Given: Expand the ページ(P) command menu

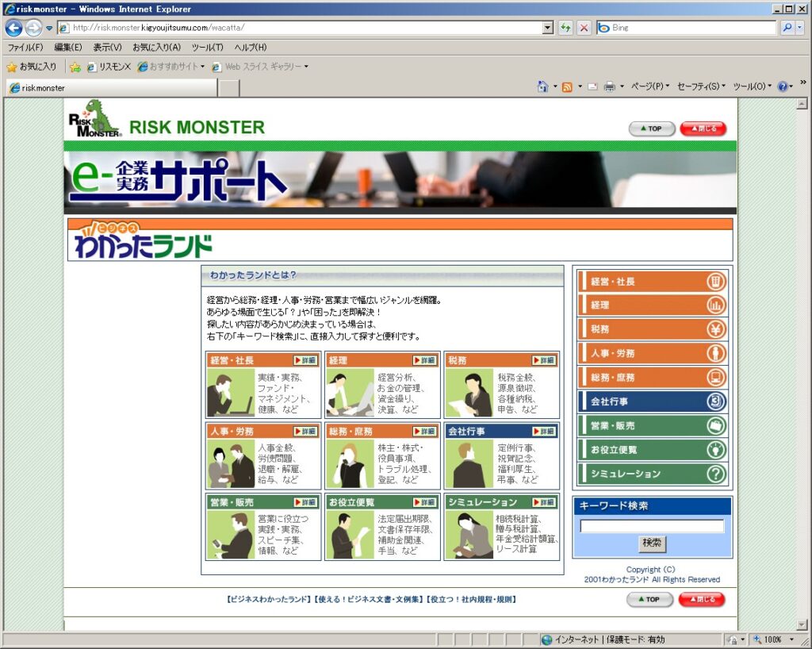Looking at the screenshot, I should tap(649, 86).
